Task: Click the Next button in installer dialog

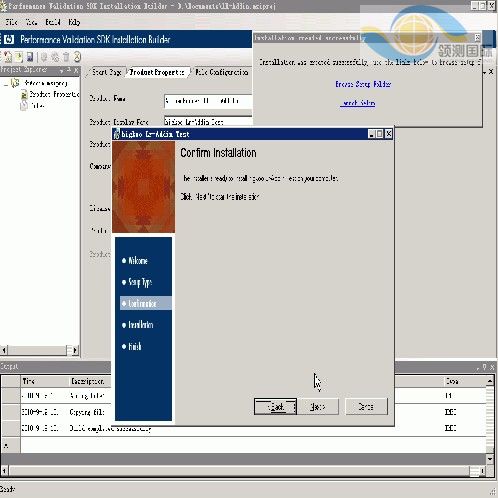Action: (318, 407)
